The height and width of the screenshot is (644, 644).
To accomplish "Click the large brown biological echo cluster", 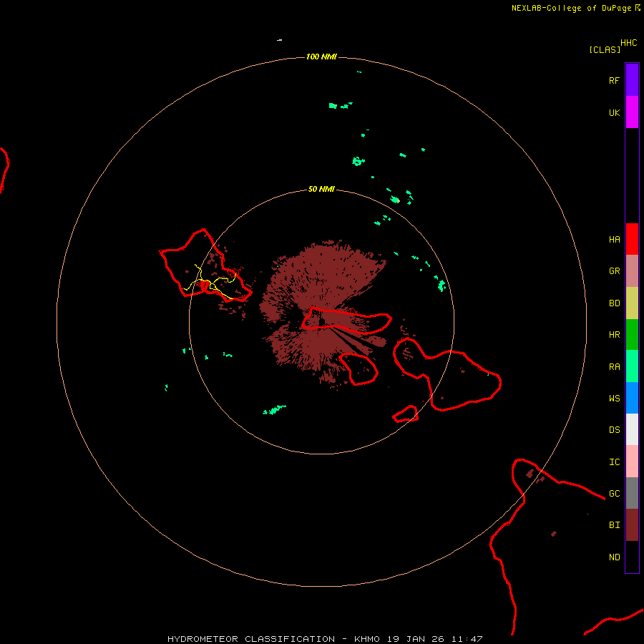I will tap(323, 314).
